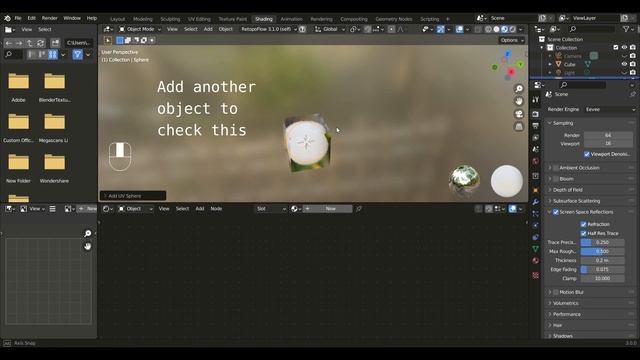Open the Render Engine Eevee dropdown
This screenshot has width=640, height=360.
tap(610, 109)
